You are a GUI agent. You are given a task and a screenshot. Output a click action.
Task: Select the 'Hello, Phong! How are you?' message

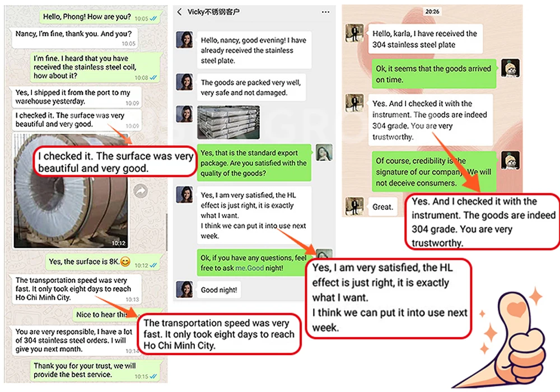click(100, 17)
